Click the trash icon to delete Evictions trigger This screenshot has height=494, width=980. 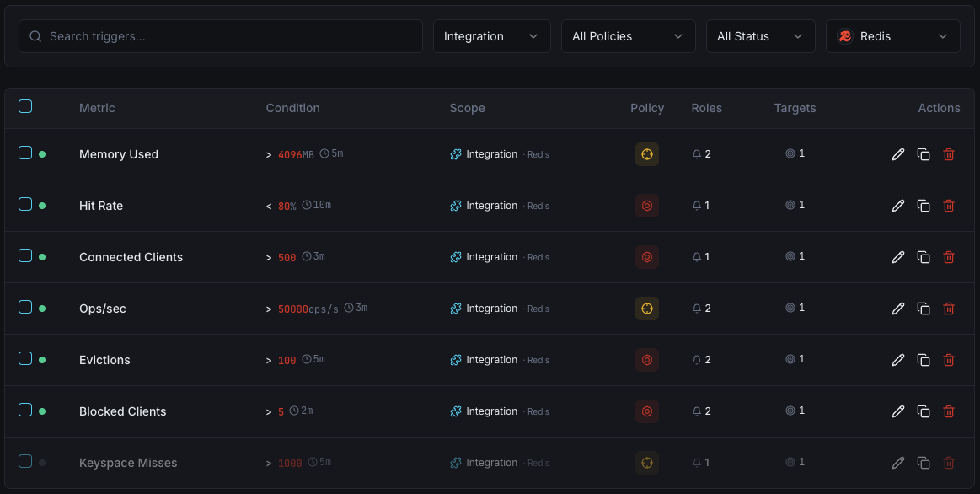[x=949, y=359]
